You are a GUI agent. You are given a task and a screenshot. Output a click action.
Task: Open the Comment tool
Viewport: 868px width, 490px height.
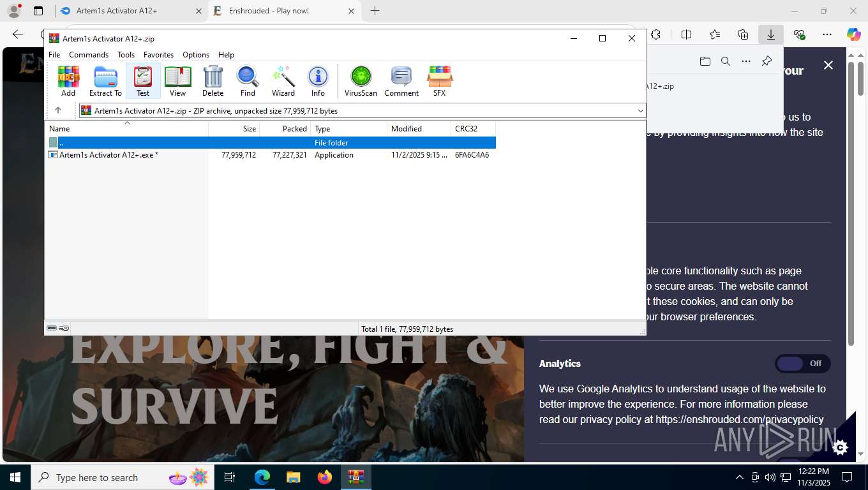pos(401,81)
